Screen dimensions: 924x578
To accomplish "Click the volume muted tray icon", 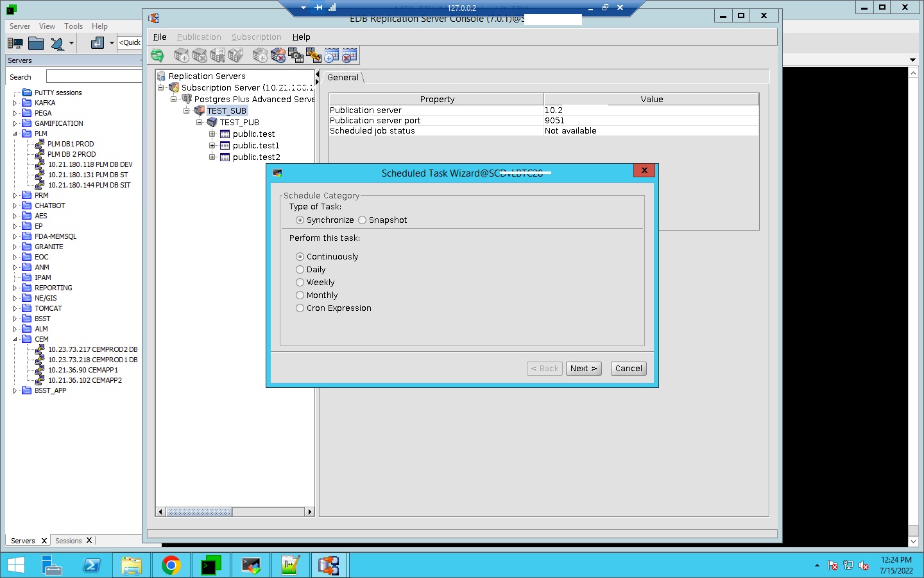I will 864,566.
